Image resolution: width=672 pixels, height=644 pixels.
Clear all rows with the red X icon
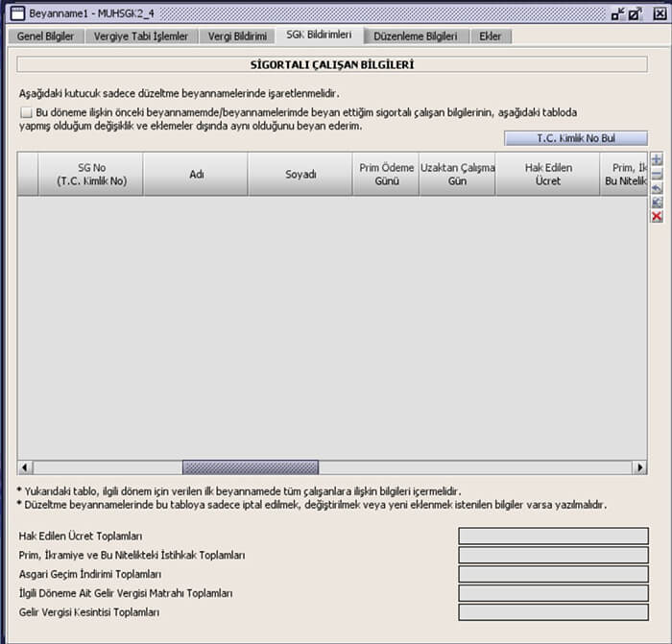657,216
